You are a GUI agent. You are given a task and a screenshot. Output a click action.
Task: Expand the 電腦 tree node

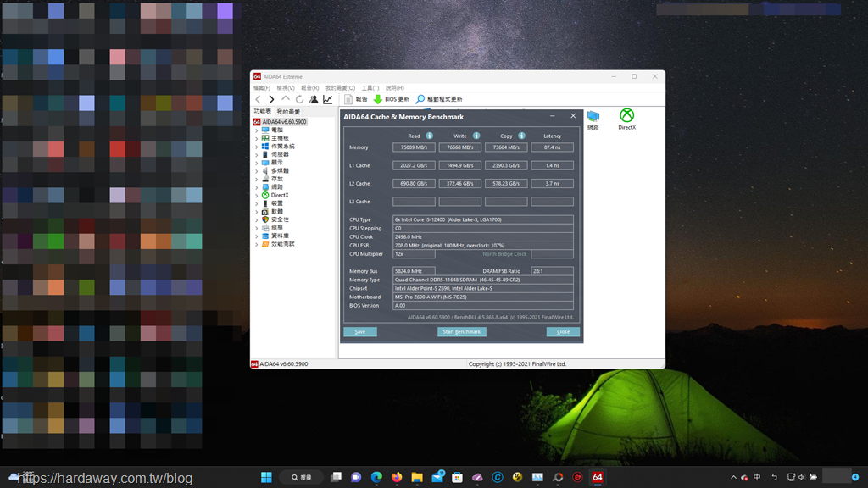(x=256, y=130)
